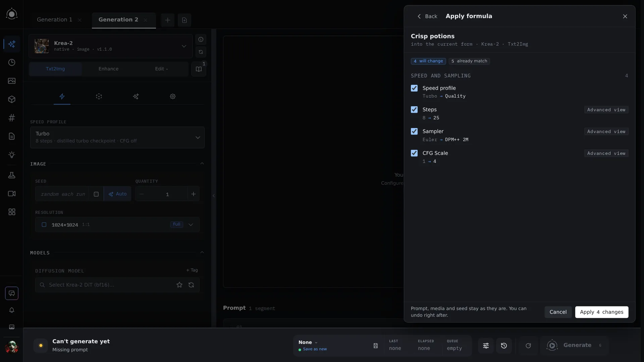
Task: Increase quantity with the plus stepper
Action: coord(194,194)
